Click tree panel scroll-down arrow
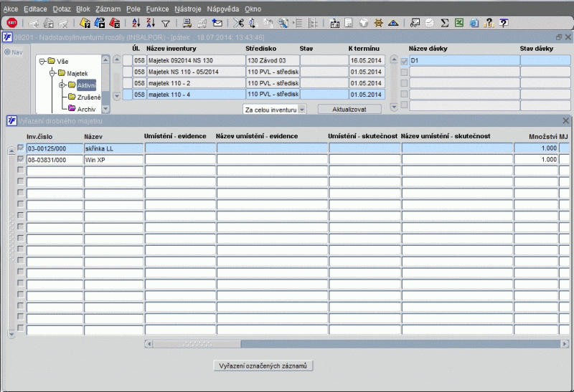Screen dimensions: 574x392 [105, 109]
